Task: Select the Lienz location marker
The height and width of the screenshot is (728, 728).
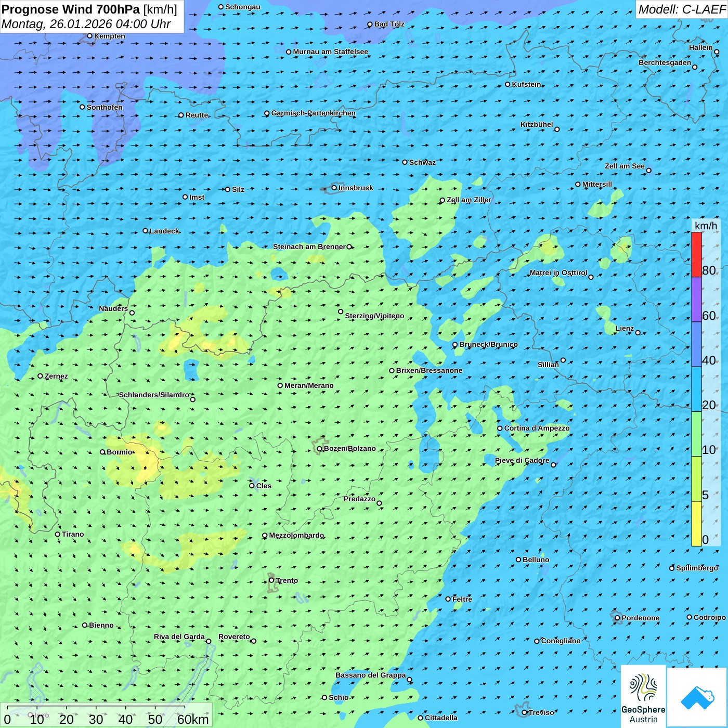Action: point(638,333)
